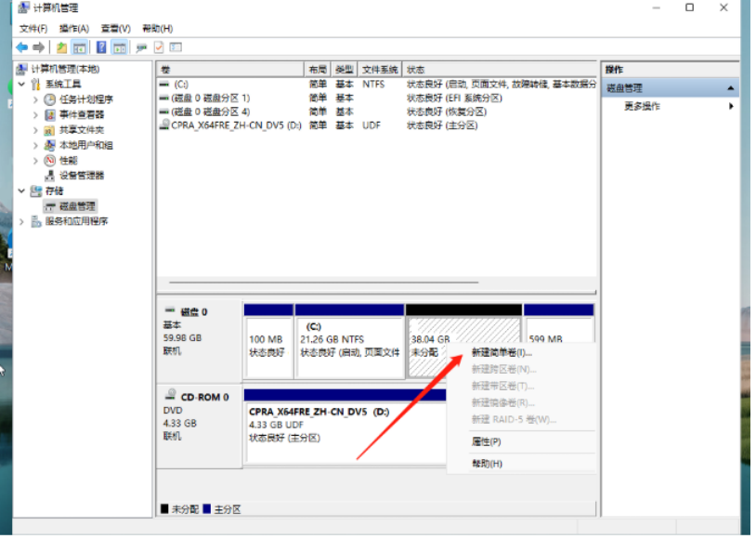The height and width of the screenshot is (539, 756).
Task: Expand the 服务和应用程序 tree node
Action: click(21, 222)
